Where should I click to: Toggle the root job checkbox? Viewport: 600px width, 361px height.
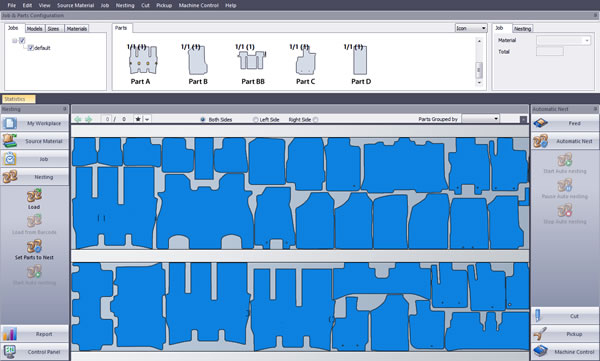coord(22,41)
